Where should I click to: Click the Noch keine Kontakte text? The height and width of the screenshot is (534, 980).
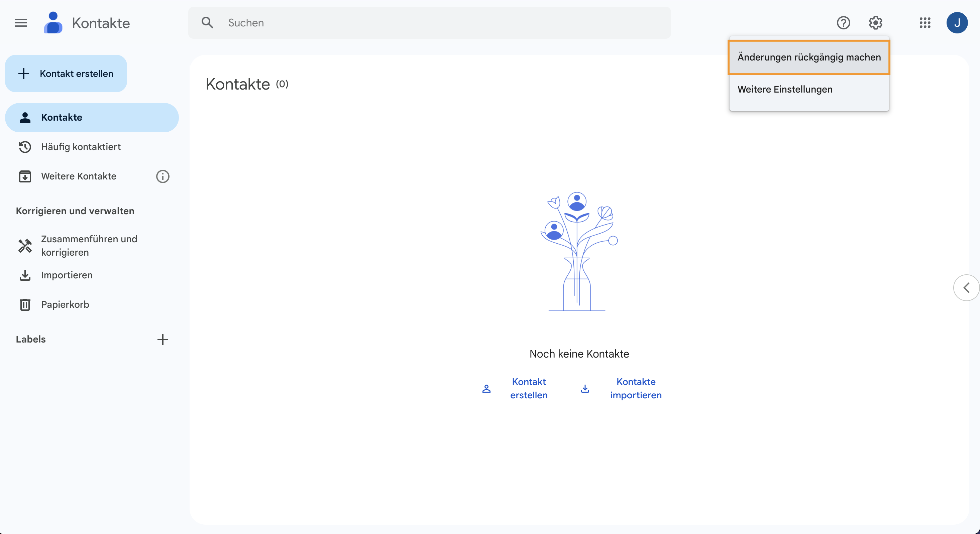579,354
